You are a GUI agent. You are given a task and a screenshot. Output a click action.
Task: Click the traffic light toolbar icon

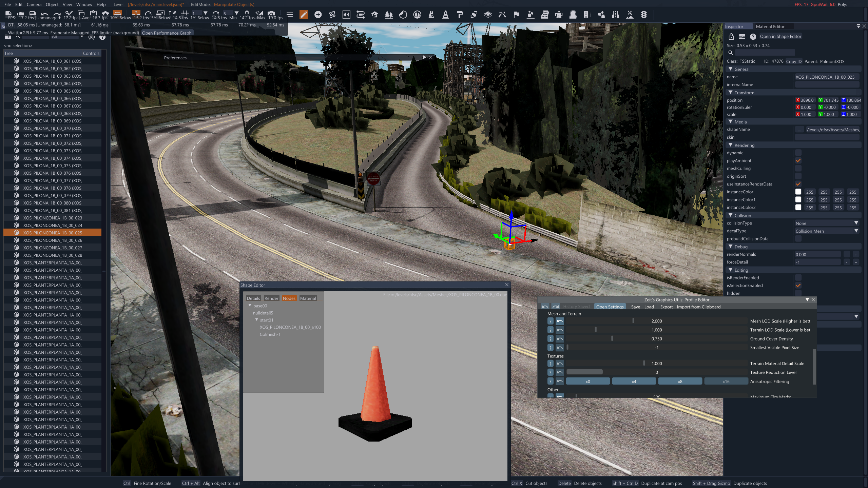point(643,15)
